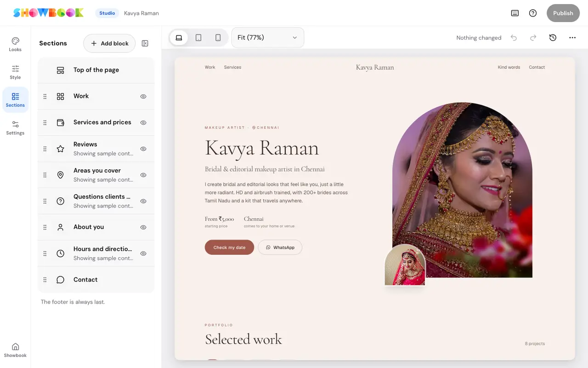Viewport: 588px width, 368px height.
Task: Open the Style tab
Action: coord(15,72)
